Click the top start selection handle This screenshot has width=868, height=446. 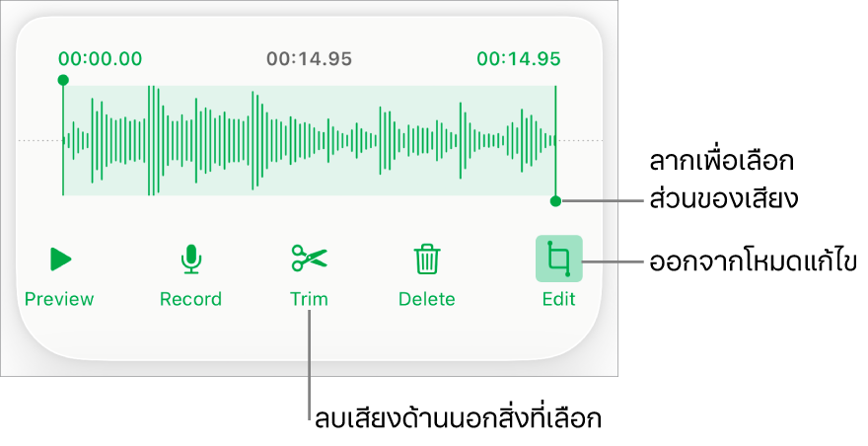coord(63,80)
